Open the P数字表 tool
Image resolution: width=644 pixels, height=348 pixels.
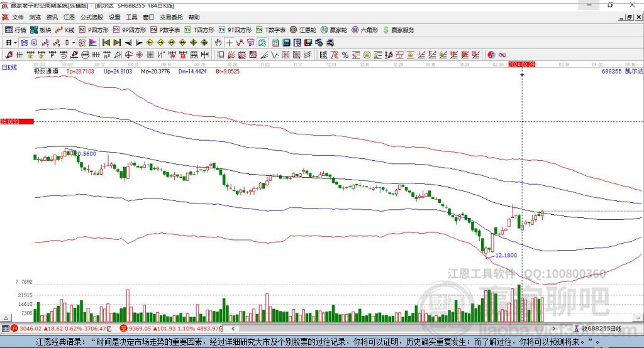pyautogui.click(x=165, y=30)
